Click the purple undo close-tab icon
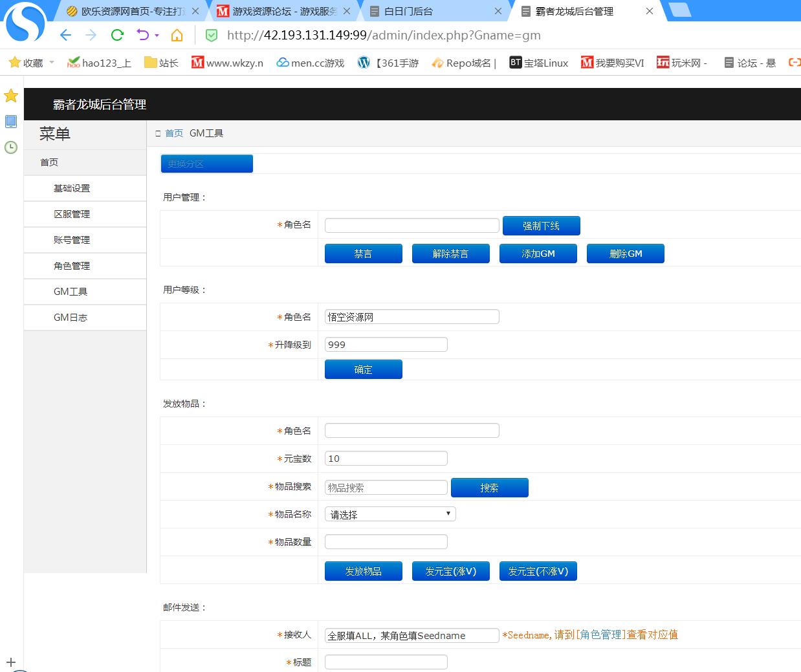Screen dimensions: 801x672 (x=142, y=35)
